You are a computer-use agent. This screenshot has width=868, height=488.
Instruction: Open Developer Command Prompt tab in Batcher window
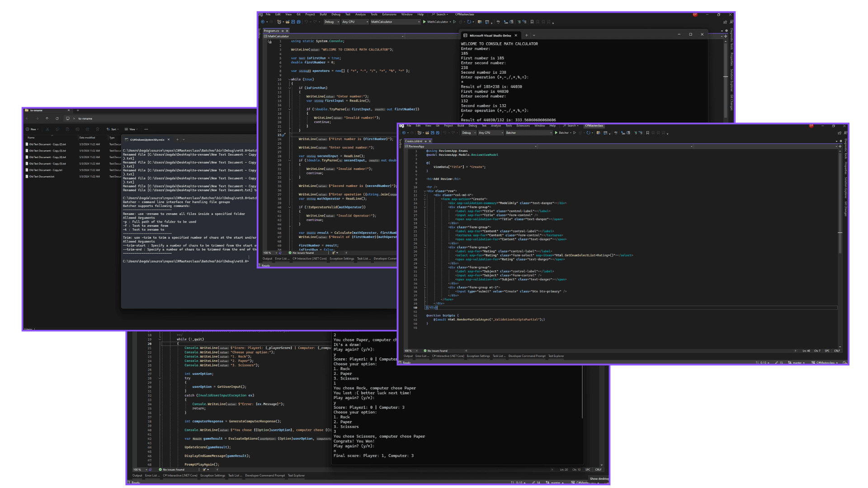(x=527, y=356)
